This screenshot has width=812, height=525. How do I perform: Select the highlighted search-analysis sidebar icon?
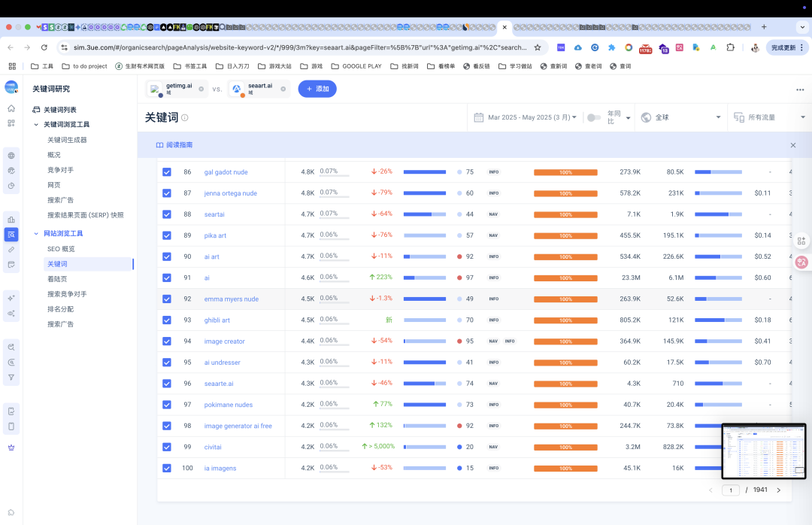[11, 235]
